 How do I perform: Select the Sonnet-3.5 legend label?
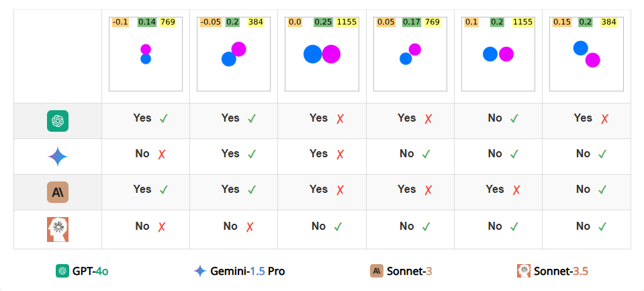pyautogui.click(x=561, y=272)
